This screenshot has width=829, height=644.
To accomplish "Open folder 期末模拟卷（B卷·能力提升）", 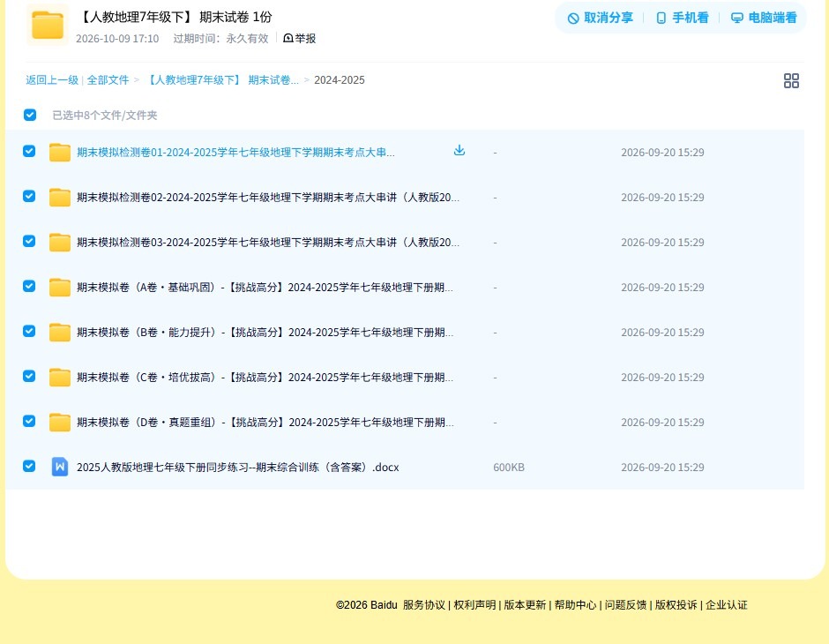I will 265,332.
